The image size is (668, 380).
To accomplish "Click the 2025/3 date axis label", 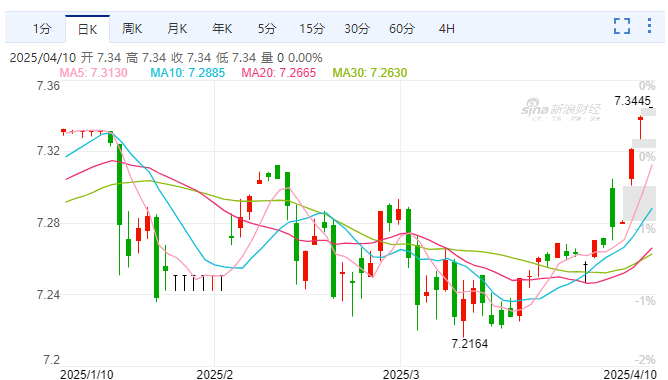I will tap(401, 374).
